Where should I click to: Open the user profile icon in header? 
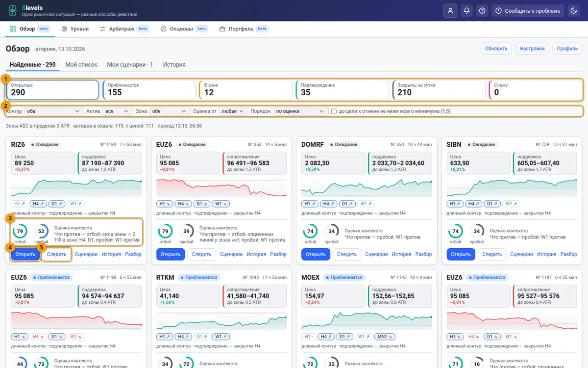coord(450,11)
